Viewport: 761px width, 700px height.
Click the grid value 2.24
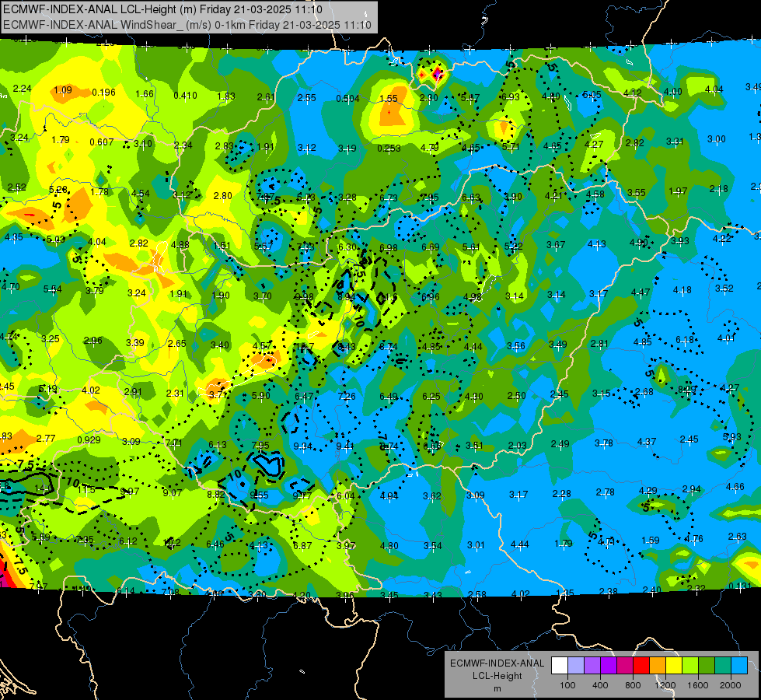point(22,89)
